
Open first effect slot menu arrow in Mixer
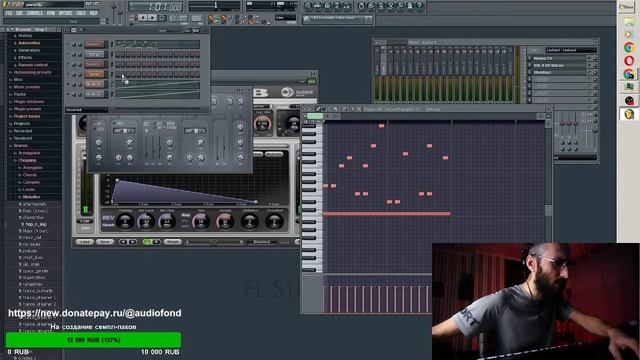tap(529, 58)
